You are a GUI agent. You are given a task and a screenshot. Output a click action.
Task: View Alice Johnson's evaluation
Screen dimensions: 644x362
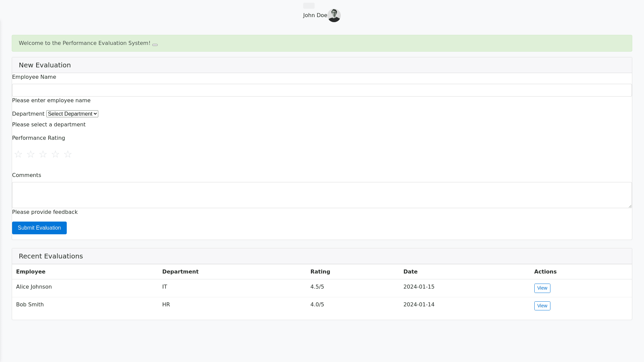[542, 288]
